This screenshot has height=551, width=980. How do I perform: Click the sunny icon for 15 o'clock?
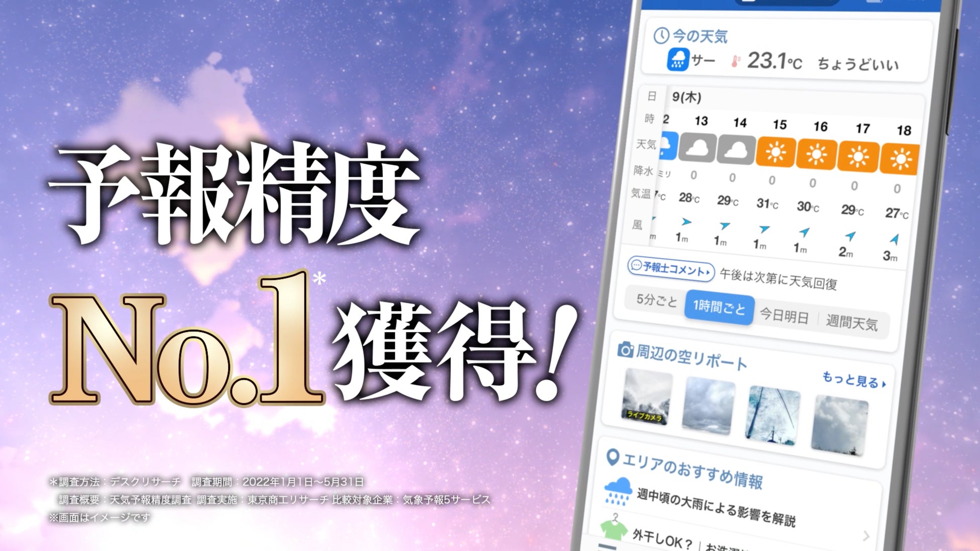[x=776, y=152]
